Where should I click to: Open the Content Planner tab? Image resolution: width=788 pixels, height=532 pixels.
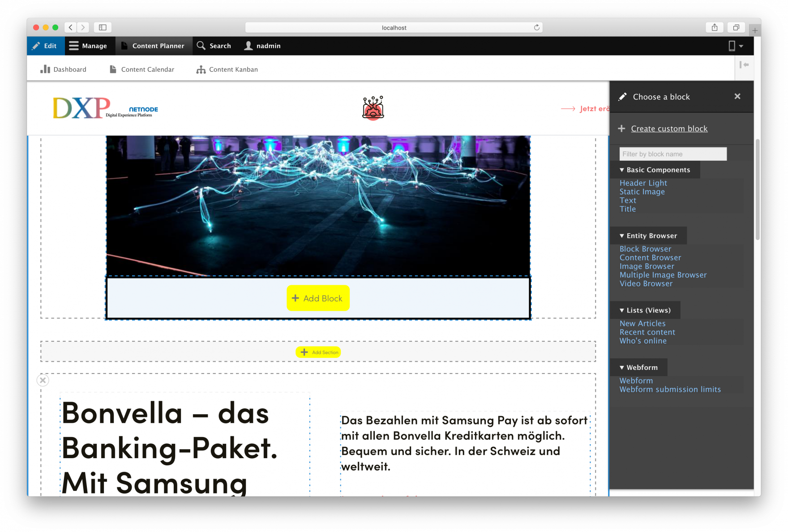pos(153,46)
